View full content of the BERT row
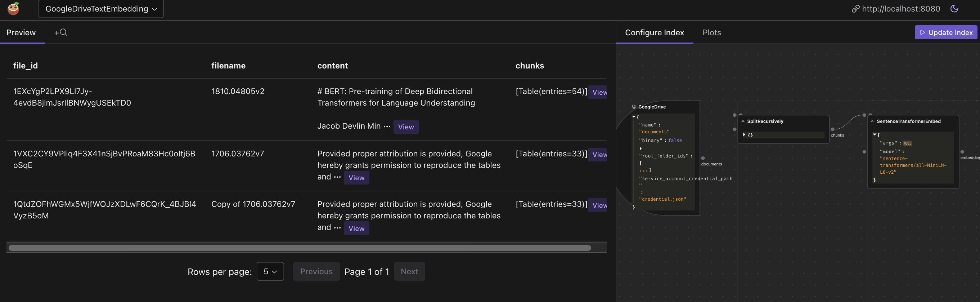Image resolution: width=980 pixels, height=302 pixels. pos(405,127)
